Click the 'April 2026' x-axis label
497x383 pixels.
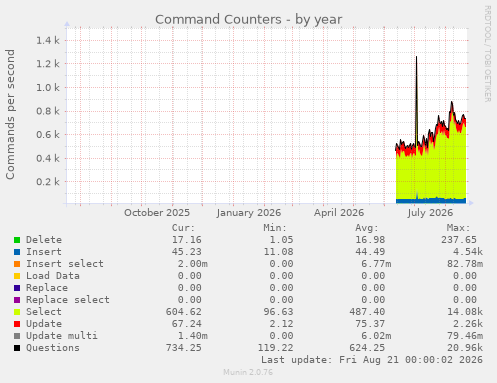coord(339,213)
